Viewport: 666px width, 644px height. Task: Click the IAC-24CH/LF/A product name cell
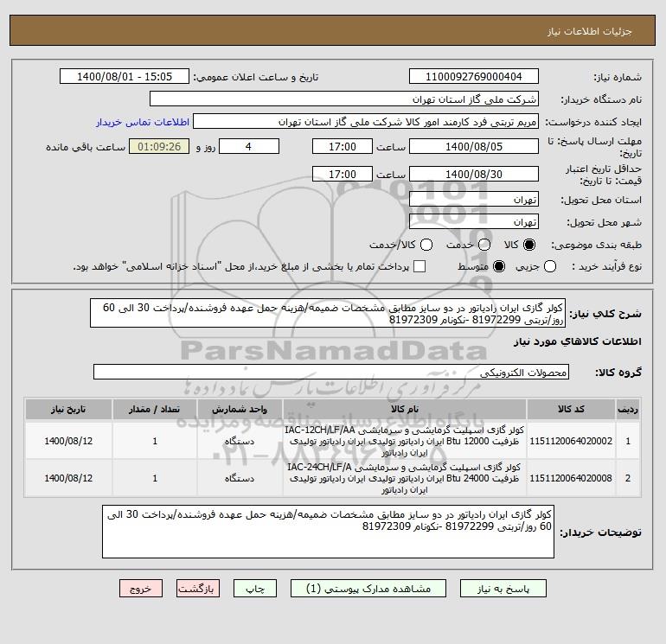coord(405,478)
